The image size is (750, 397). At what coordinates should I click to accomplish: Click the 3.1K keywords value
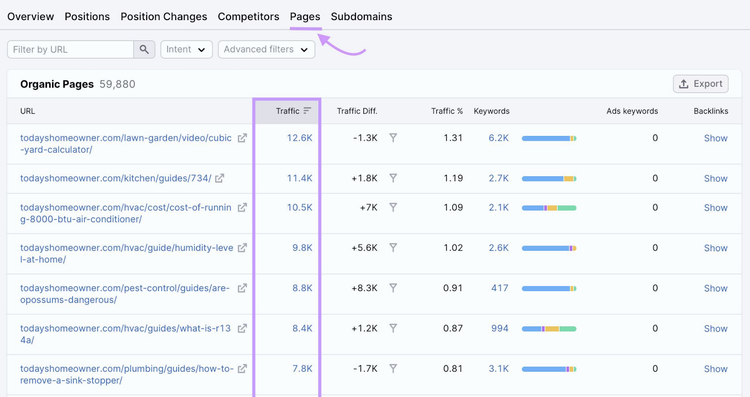(498, 368)
